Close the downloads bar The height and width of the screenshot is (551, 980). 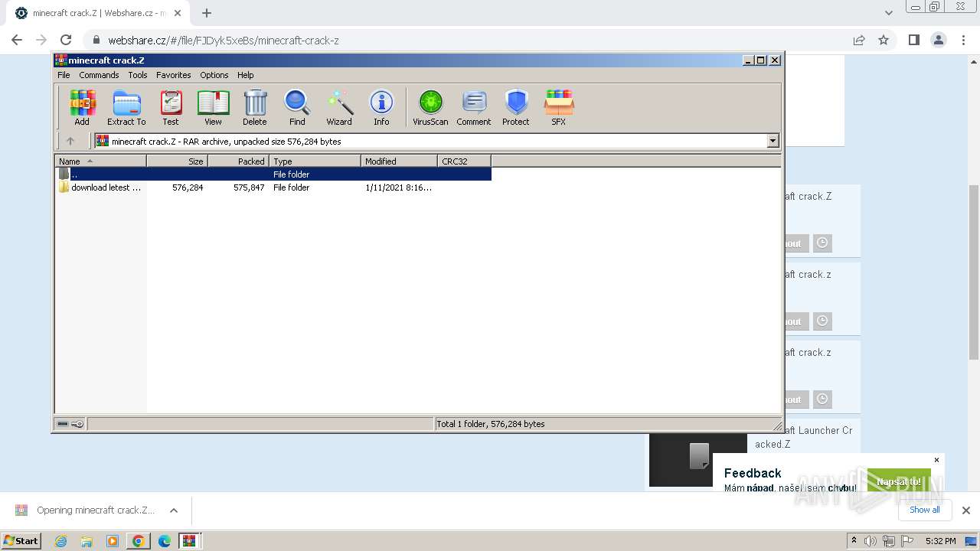(965, 510)
